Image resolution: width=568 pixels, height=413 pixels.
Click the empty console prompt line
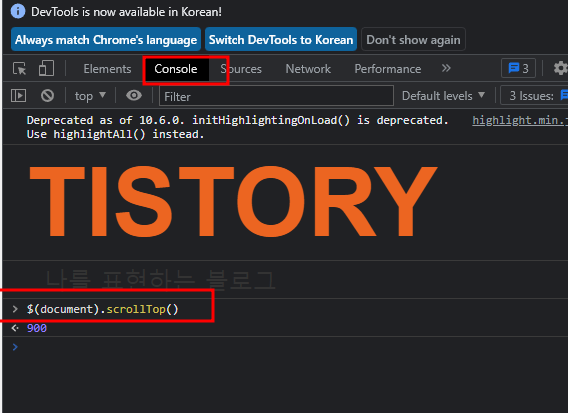(285, 347)
